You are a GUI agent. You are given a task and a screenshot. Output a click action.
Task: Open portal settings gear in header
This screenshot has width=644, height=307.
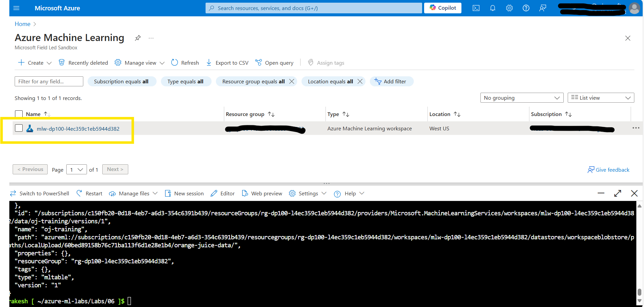coord(509,8)
